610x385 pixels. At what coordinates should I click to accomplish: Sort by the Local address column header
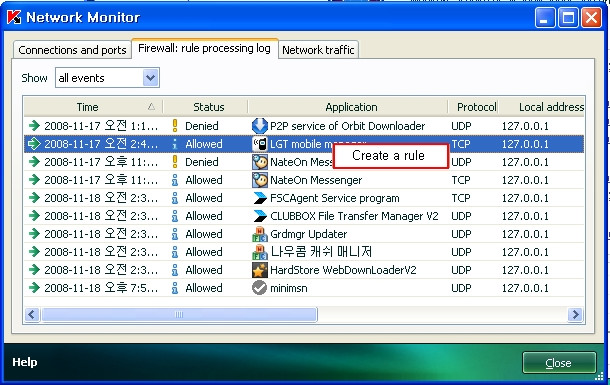[x=542, y=107]
